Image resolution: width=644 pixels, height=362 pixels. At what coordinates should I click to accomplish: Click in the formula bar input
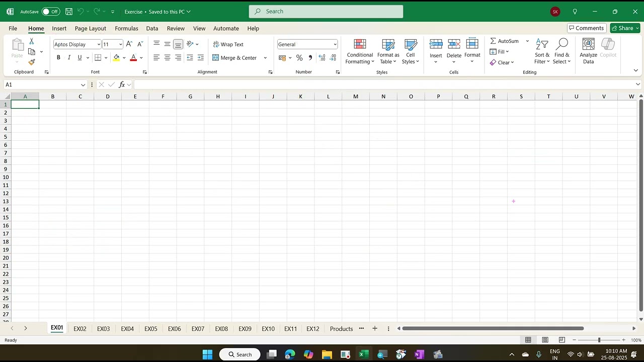384,84
